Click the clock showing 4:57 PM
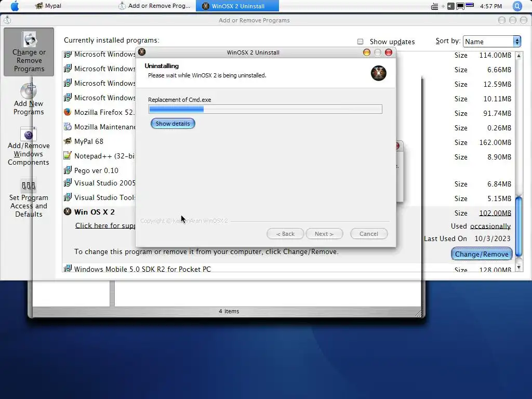This screenshot has width=532, height=399. (491, 6)
